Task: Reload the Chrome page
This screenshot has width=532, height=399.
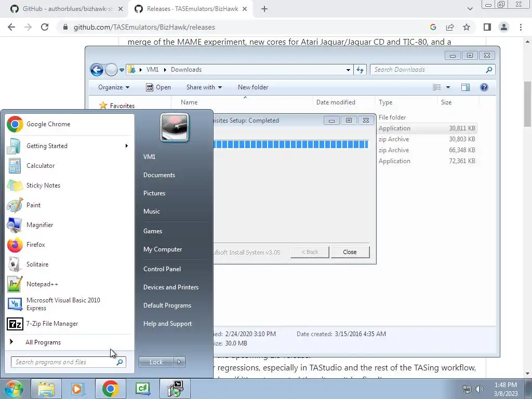Action: (x=45, y=27)
